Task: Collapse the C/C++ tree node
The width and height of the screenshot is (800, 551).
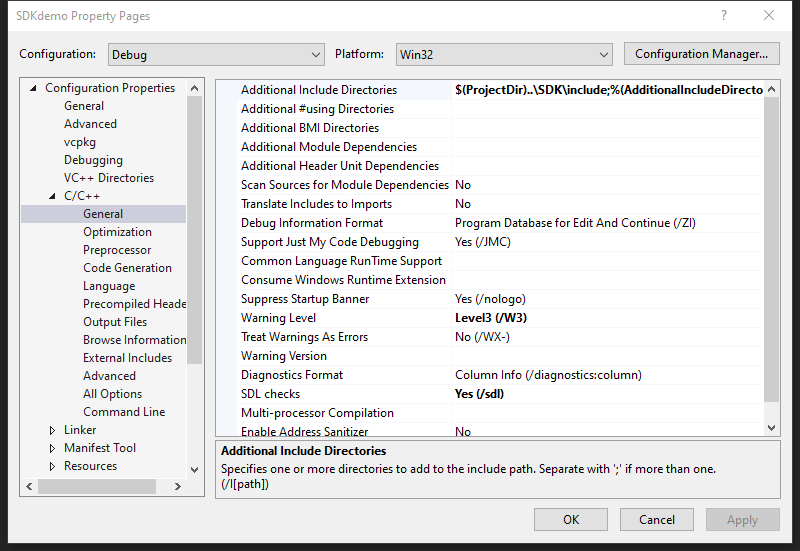Action: (x=53, y=196)
